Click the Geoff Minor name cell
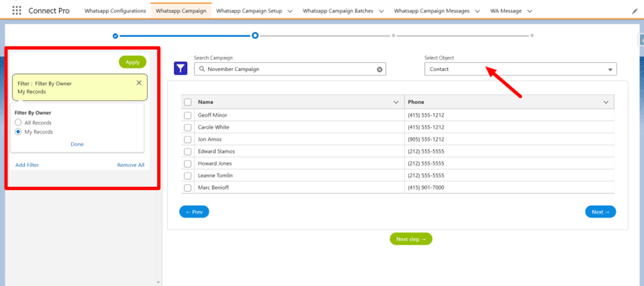 coord(299,116)
